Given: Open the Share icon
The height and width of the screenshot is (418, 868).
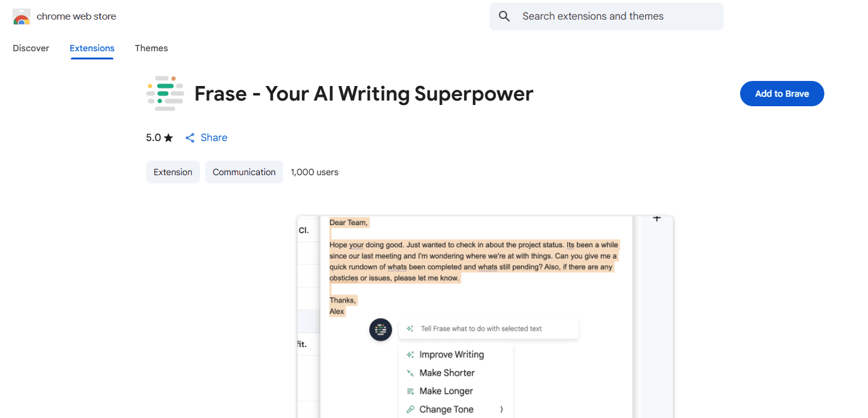Looking at the screenshot, I should point(190,138).
